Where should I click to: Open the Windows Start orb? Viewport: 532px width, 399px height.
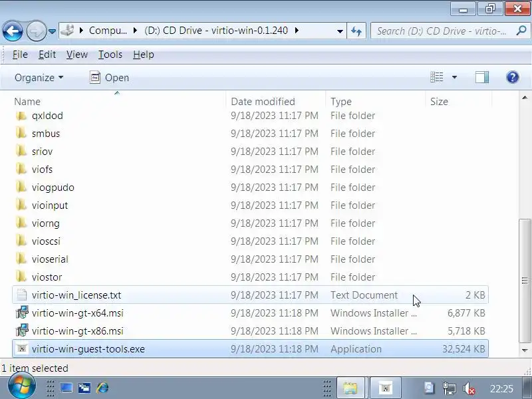pos(21,386)
